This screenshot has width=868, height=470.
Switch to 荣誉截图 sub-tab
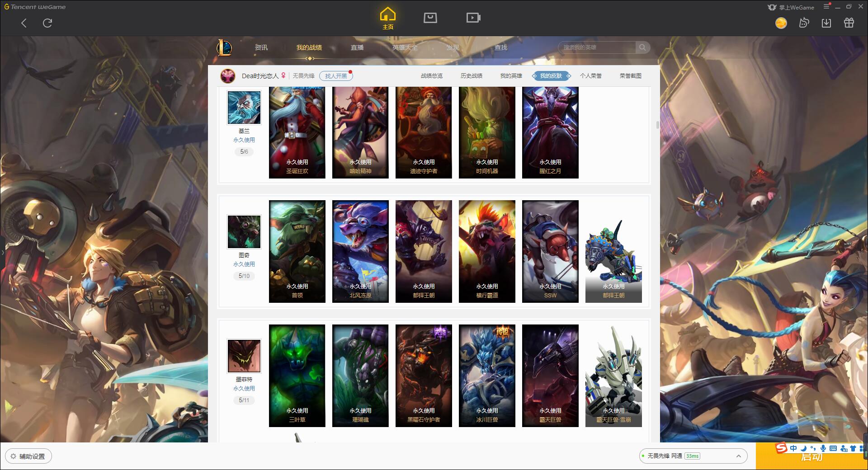click(631, 76)
